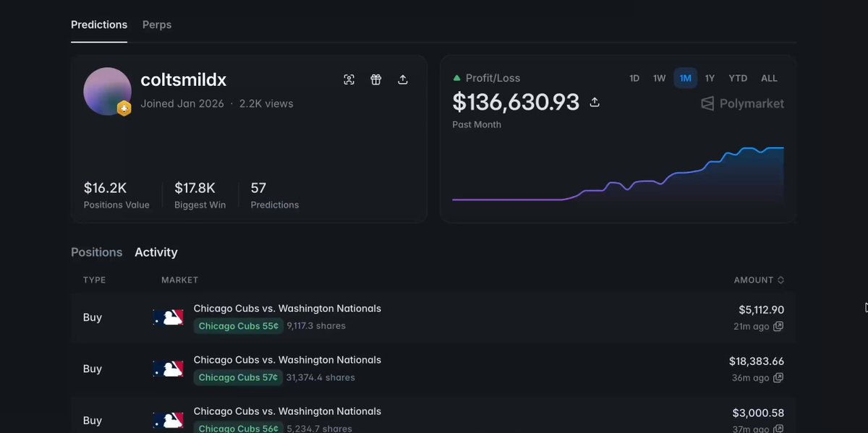868x433 pixels.
Task: Click the Chicago Cubs 55¢ tag
Action: coord(239,326)
